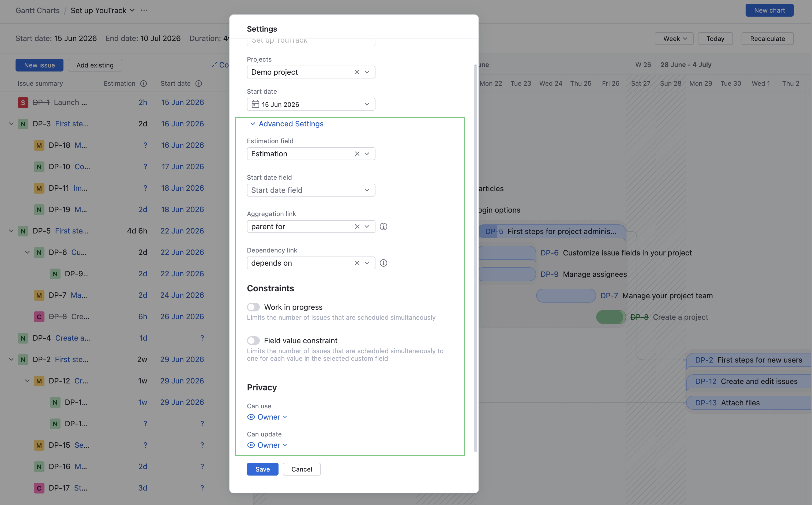Click the Recalculate button

768,39
